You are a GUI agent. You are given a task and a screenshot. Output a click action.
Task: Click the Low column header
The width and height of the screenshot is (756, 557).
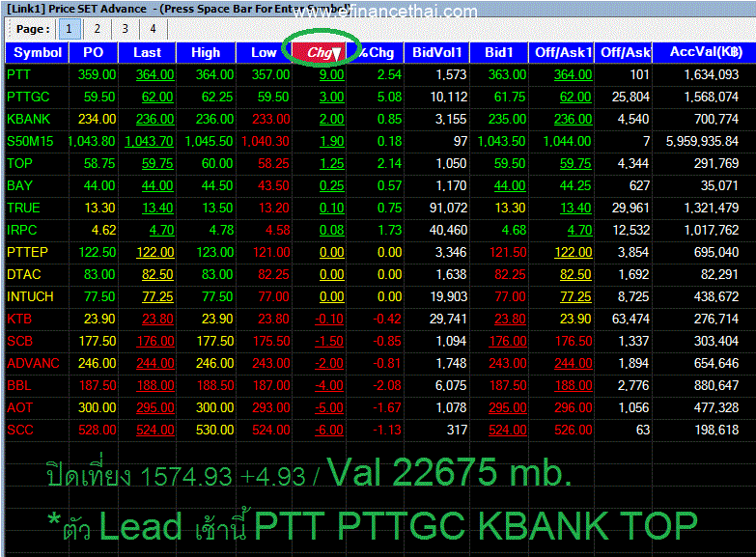coord(264,52)
